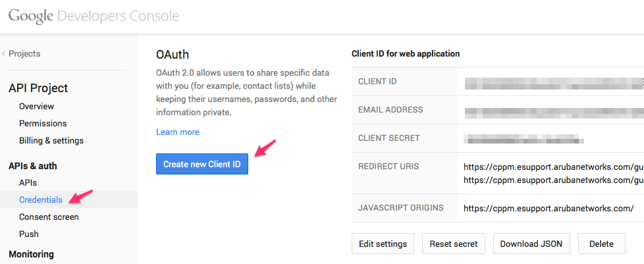Open the Overview page
The image size is (644, 264).
(x=37, y=107)
